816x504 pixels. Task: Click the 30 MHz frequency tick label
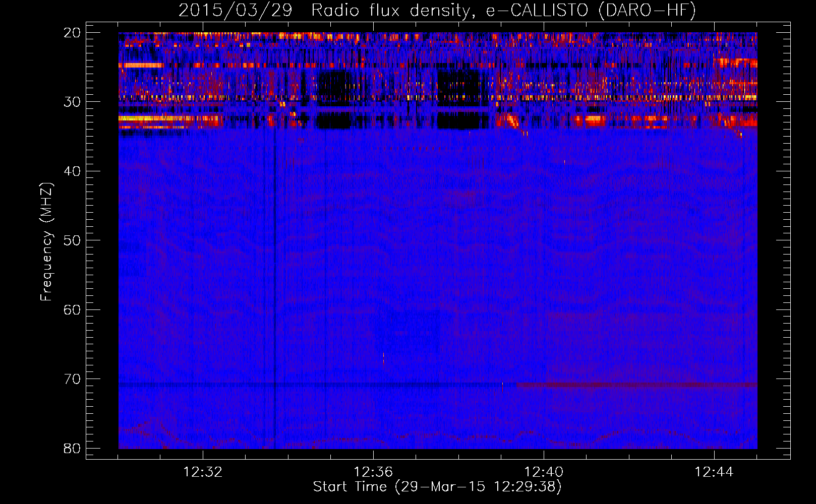(72, 102)
